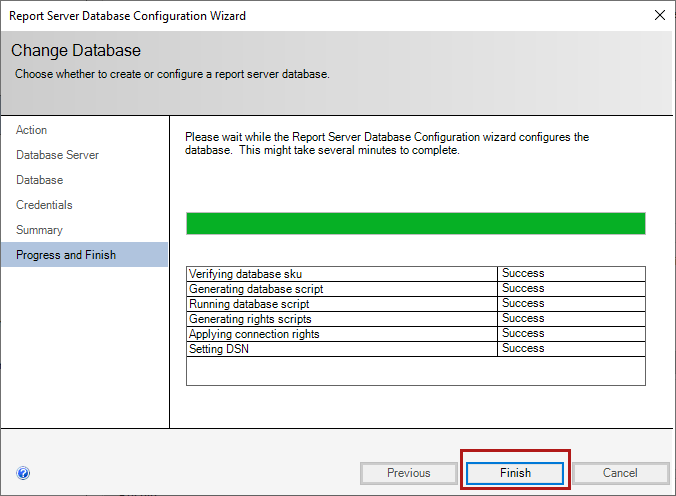Screen dimensions: 676x496
Task: Select the Action step in sidebar
Action: tap(32, 130)
